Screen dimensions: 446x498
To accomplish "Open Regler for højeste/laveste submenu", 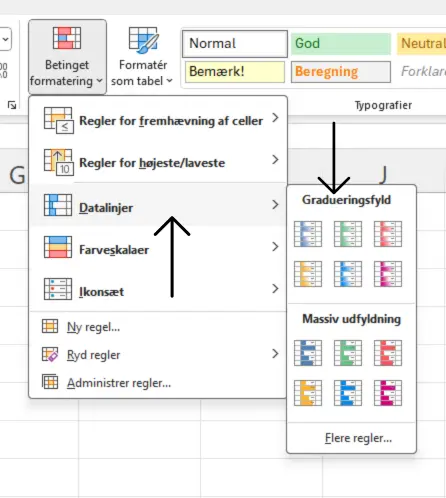I will (159, 162).
